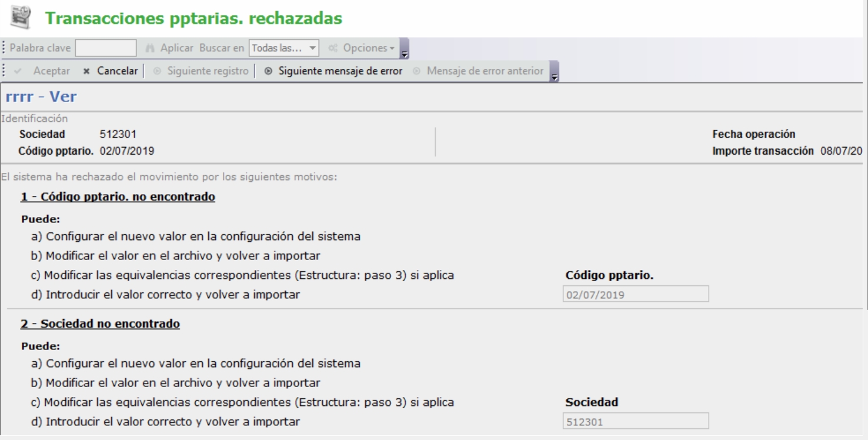Viewport: 868px width, 440px height.
Task: Grab the search toolbar drag handle
Action: coord(4,48)
